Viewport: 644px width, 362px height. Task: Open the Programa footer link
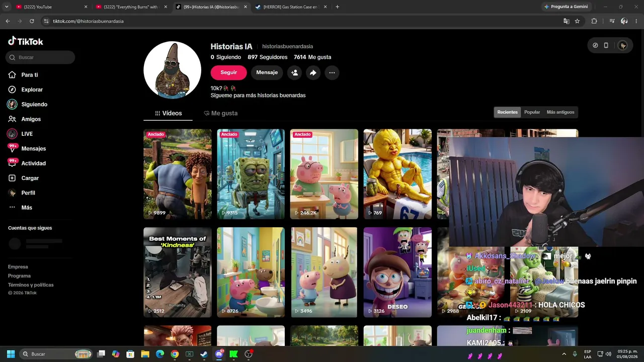coord(19,276)
